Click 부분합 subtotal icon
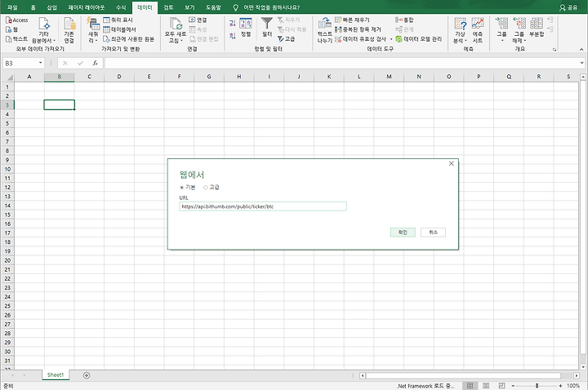The width and height of the screenshot is (588, 390). coord(537,27)
